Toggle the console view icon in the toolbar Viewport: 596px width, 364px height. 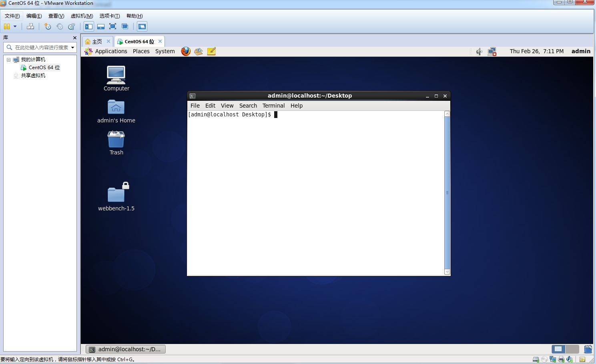[x=142, y=26]
